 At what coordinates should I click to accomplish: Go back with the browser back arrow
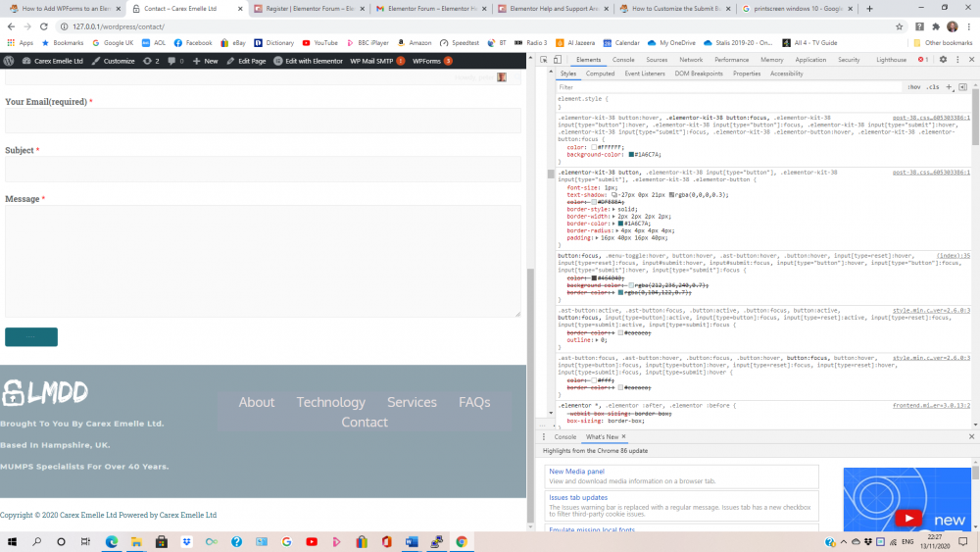click(x=11, y=26)
